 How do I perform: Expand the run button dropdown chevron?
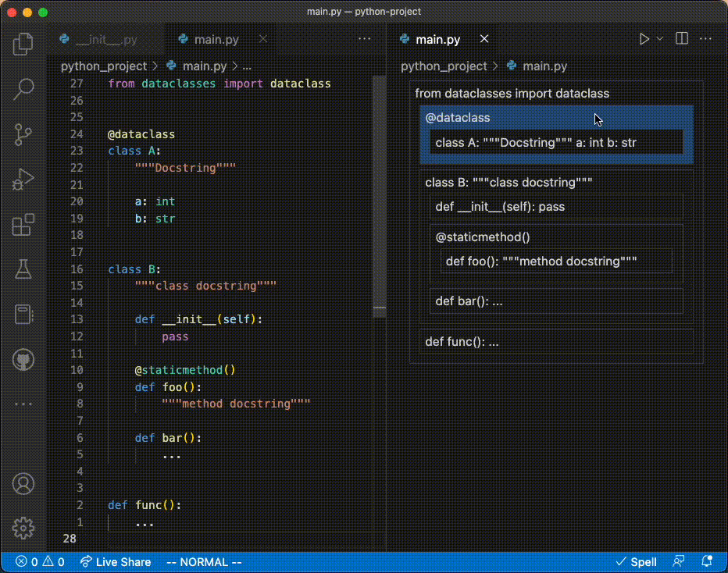click(660, 38)
